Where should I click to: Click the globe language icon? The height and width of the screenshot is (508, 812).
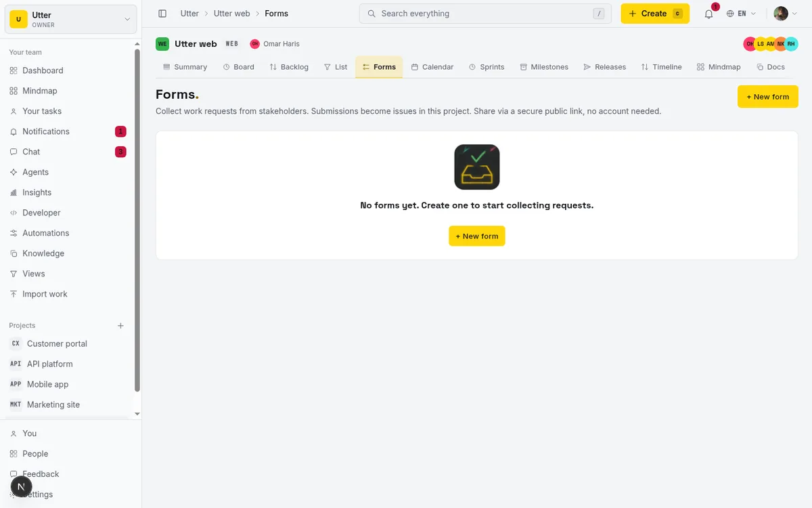pos(730,14)
